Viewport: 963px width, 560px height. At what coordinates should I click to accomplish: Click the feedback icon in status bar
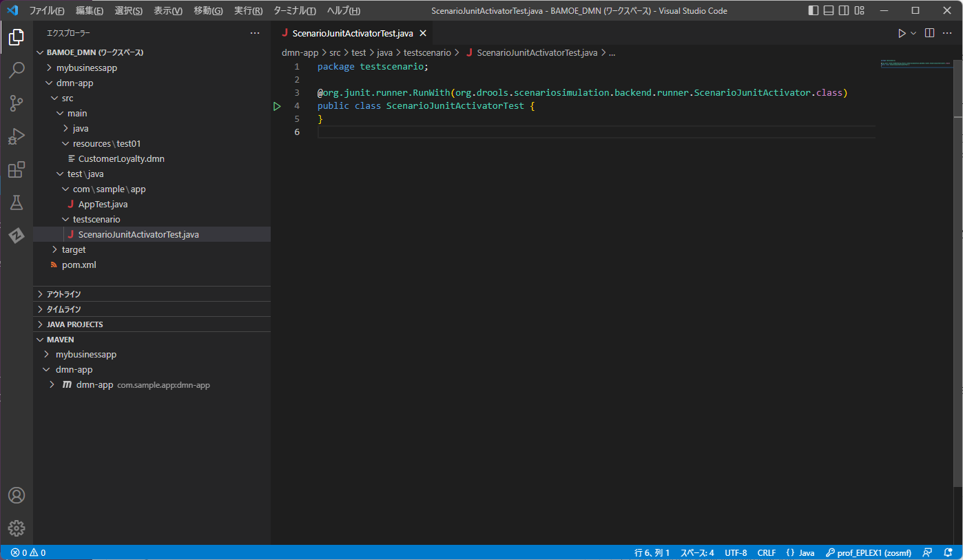[928, 552]
